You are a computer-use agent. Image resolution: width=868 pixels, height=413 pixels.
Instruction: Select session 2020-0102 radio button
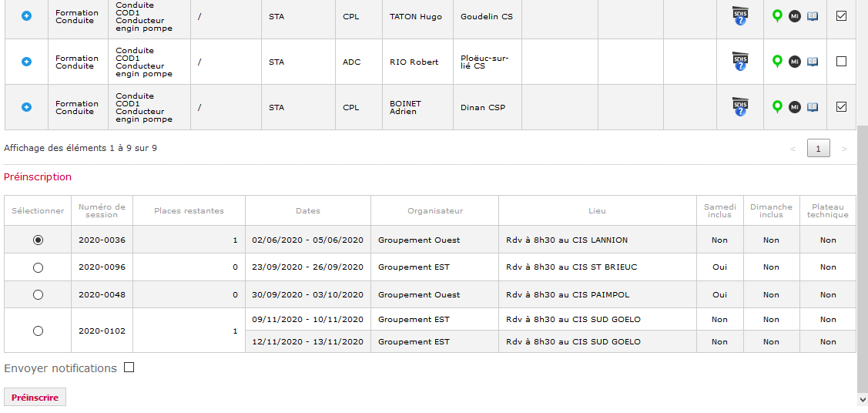[x=38, y=331]
